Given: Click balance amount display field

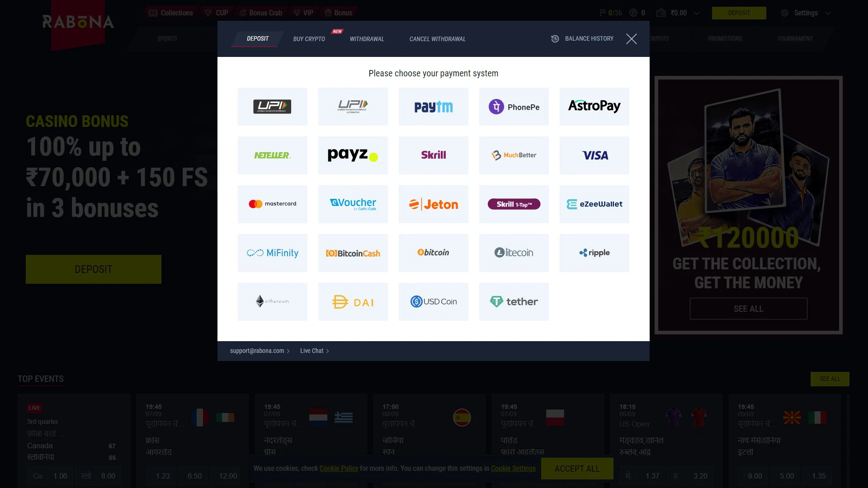Looking at the screenshot, I should [x=679, y=13].
